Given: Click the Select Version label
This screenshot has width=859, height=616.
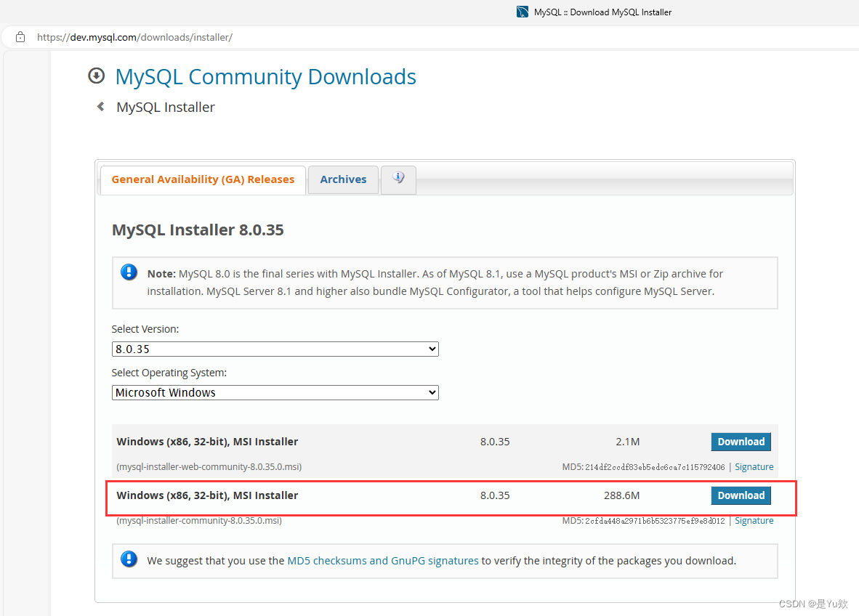Looking at the screenshot, I should click(x=145, y=329).
